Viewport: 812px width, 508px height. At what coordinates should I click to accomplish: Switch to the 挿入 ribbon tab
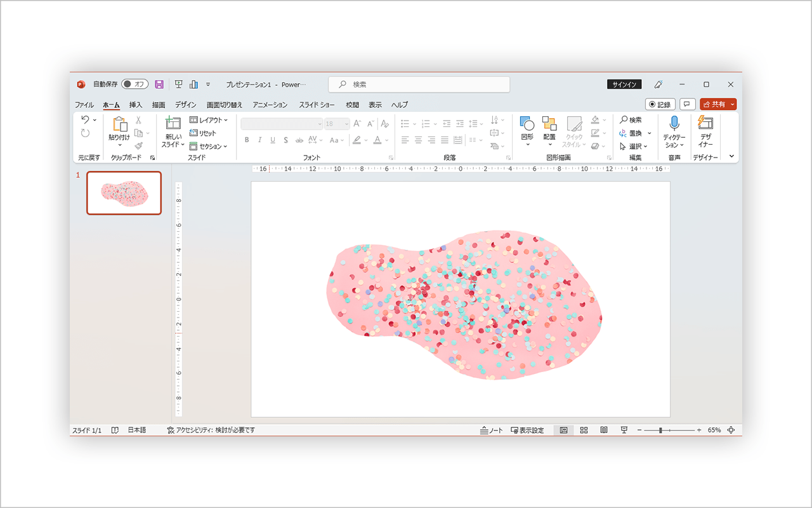tap(136, 104)
